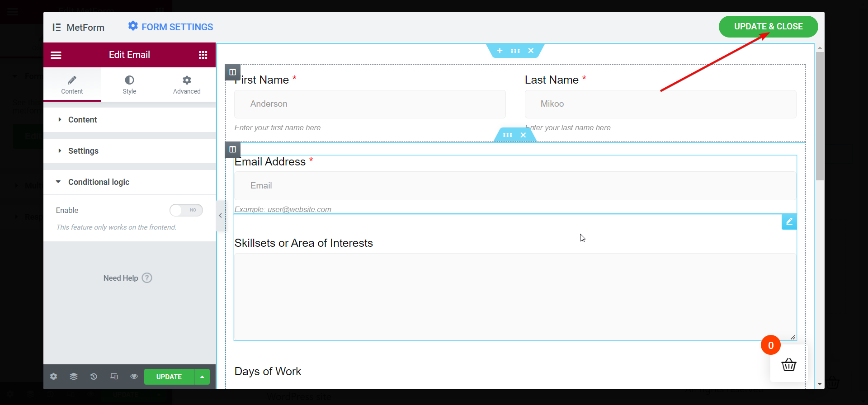Open the revision history icon
868x405 pixels.
pos(94,377)
